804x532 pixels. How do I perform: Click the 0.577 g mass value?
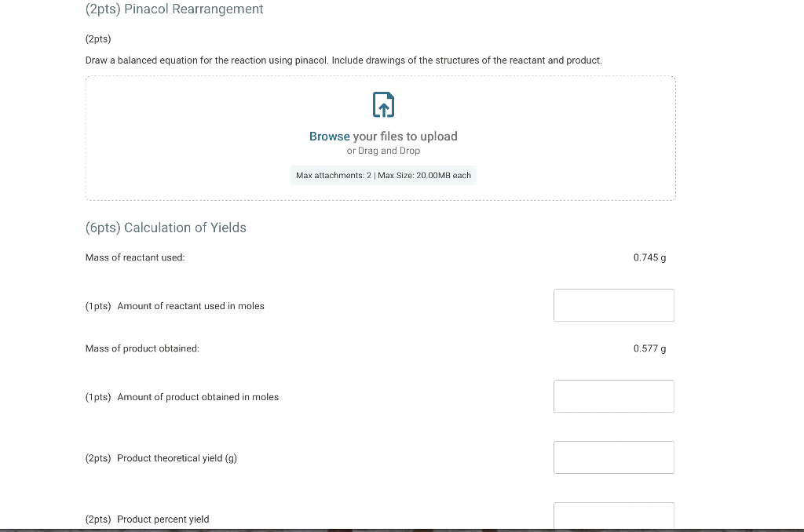[x=649, y=348]
